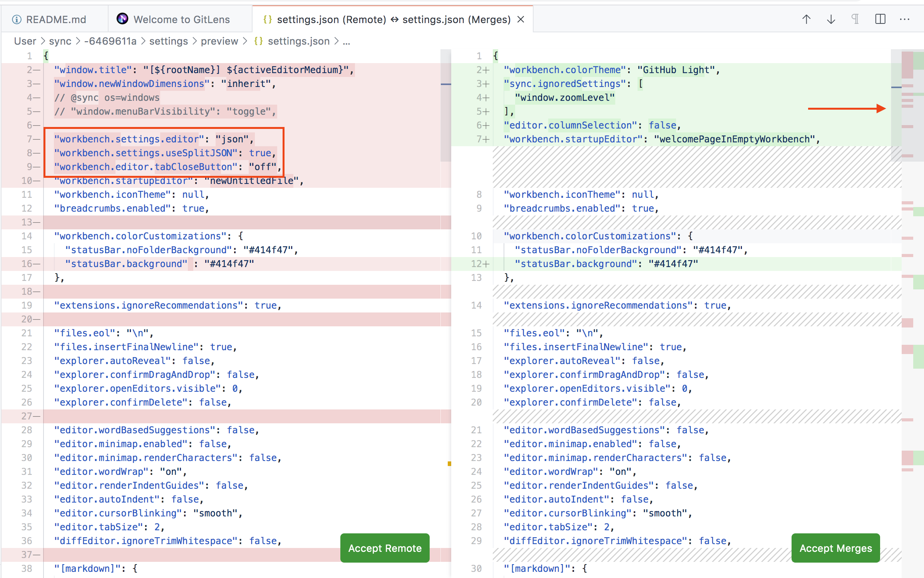The height and width of the screenshot is (578, 924).
Task: Open the settings.json breadcrumb segment
Action: (299, 41)
